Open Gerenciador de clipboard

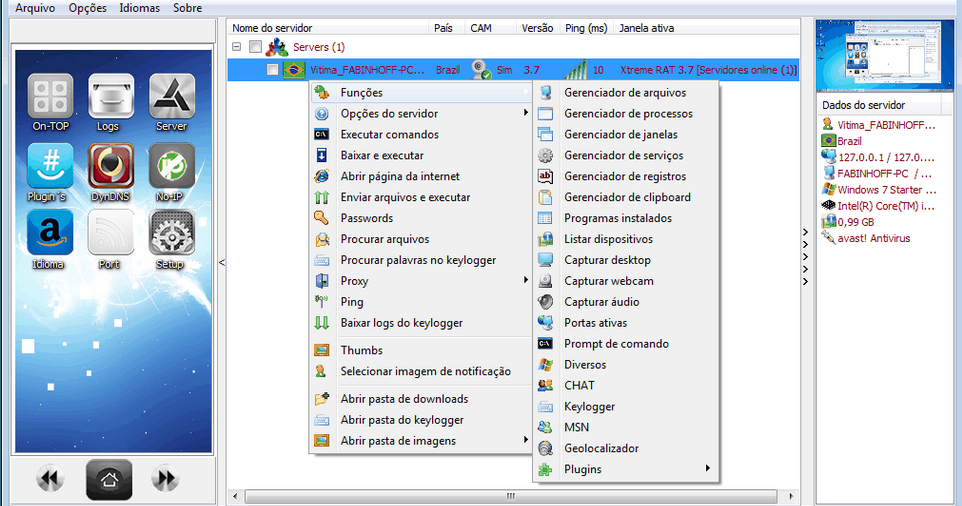(625, 197)
